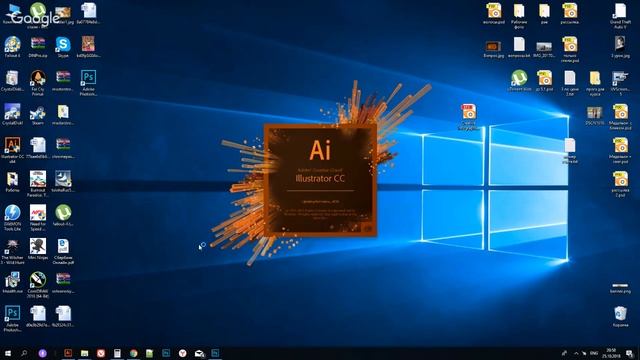Open the DAEMON Tools Lite shortcut
640x360 pixels.
(x=12, y=218)
